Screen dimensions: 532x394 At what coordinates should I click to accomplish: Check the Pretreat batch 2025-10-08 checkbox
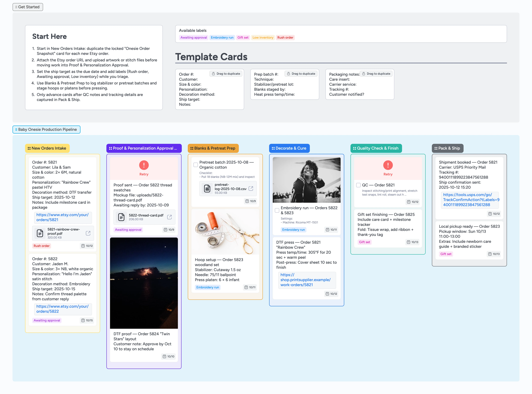click(196, 165)
